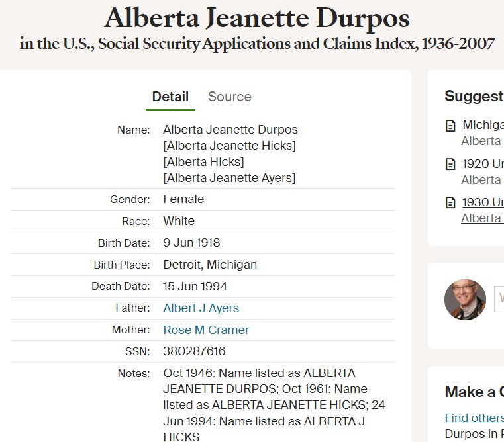Image resolution: width=504 pixels, height=442 pixels.
Task: Click the Social Security Applications index subtitle
Action: (x=257, y=44)
